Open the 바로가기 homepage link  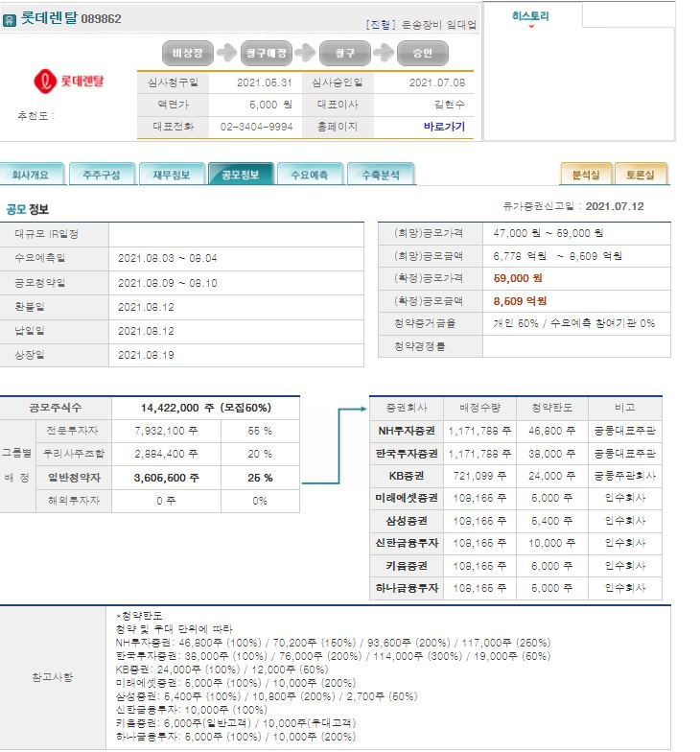(444, 127)
